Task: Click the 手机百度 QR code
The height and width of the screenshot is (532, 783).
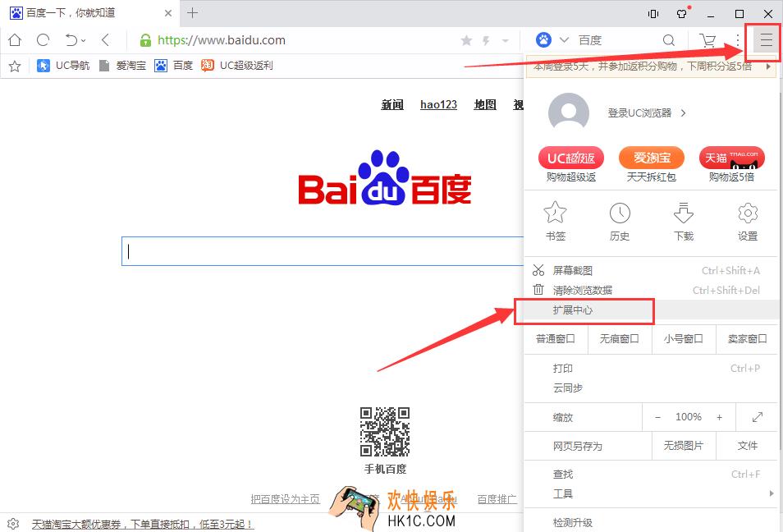Action: [385, 432]
